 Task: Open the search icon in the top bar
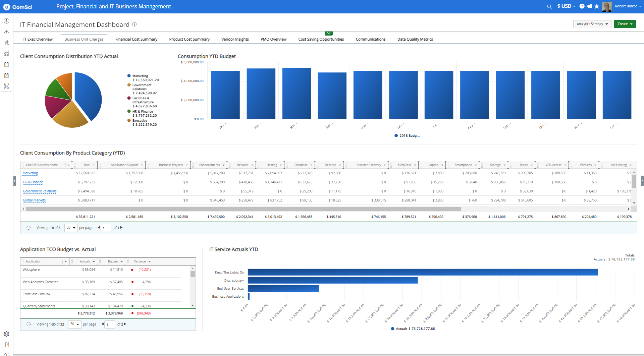tap(549, 6)
